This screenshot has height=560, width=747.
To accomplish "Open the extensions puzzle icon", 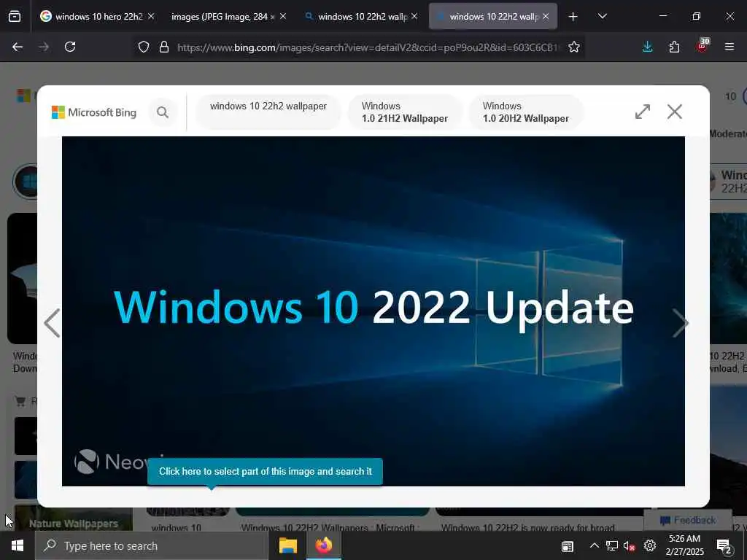I will click(674, 47).
